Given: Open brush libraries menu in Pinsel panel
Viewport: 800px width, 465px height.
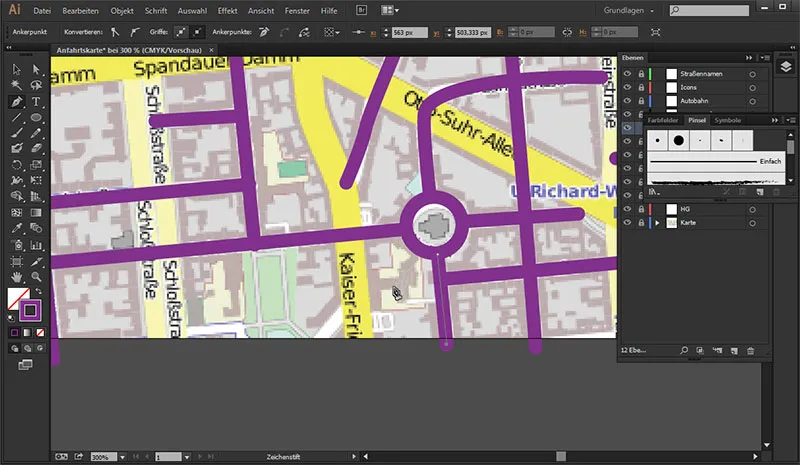Looking at the screenshot, I should (654, 192).
